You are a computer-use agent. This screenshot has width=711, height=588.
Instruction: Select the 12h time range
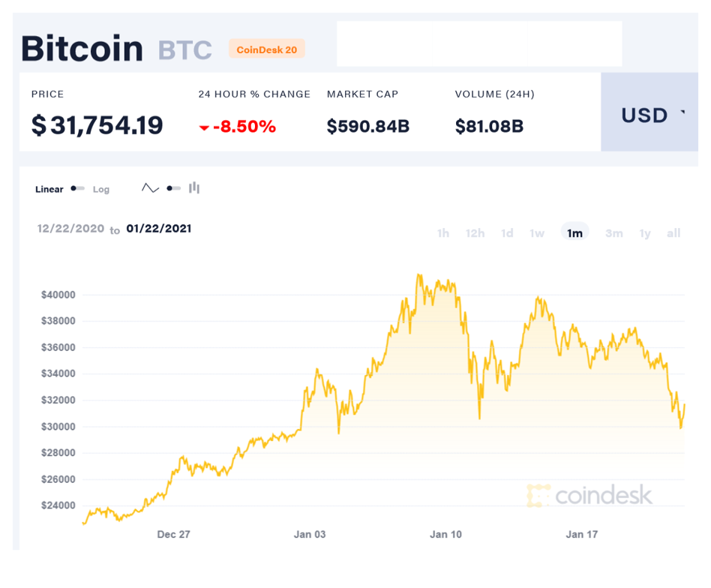475,233
